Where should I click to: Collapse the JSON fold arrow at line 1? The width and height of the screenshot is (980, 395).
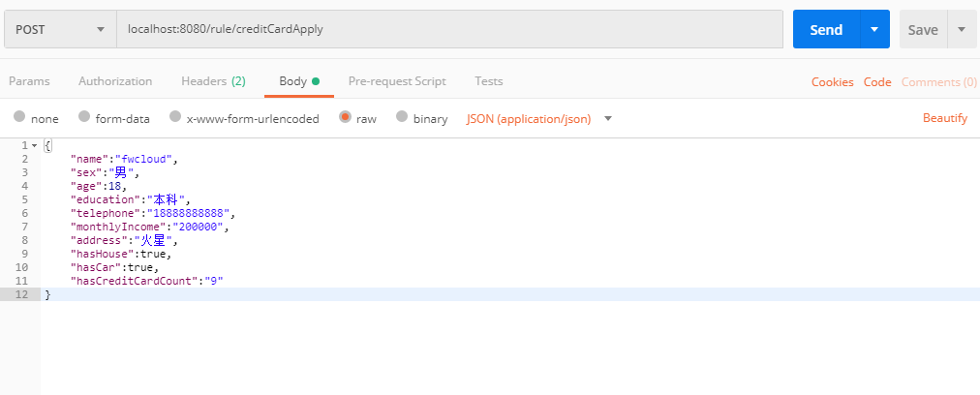tap(35, 145)
